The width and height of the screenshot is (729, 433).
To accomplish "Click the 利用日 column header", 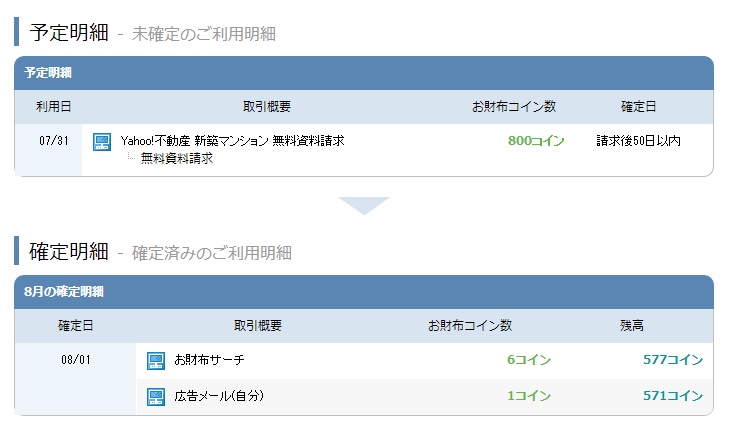I will [53, 106].
